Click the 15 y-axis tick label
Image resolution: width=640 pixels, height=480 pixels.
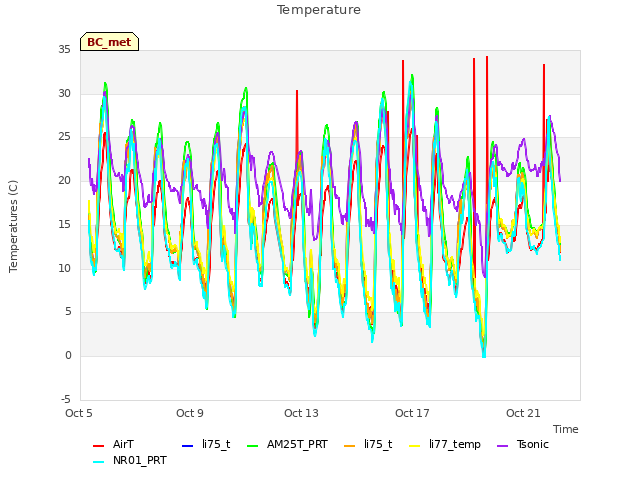[64, 224]
